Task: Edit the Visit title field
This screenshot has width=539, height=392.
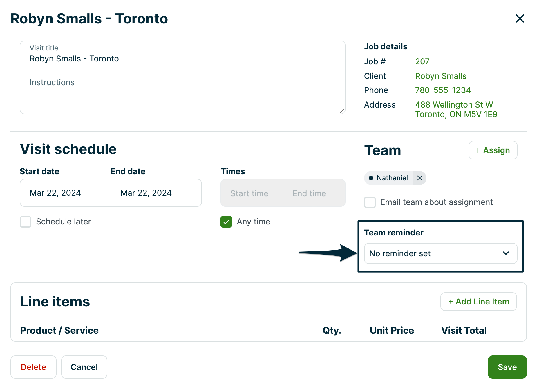Action: click(x=182, y=59)
